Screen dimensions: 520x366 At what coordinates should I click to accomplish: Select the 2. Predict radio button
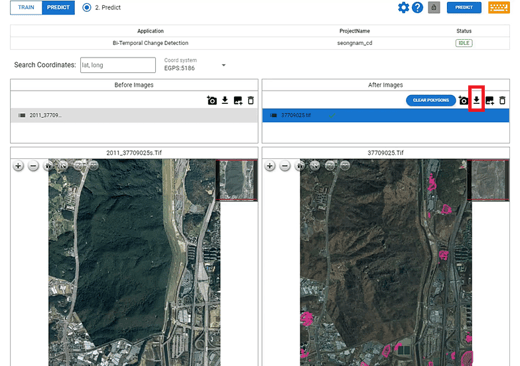[87, 7]
